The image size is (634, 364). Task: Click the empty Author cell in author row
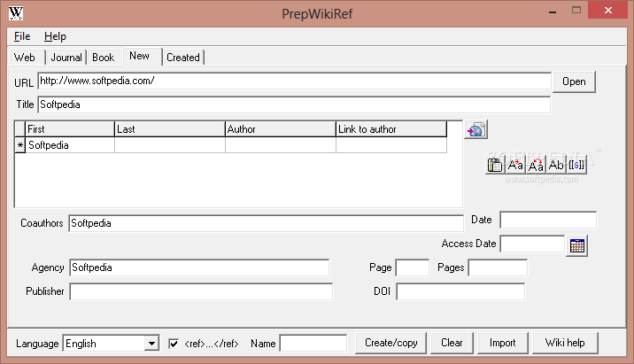pos(281,145)
